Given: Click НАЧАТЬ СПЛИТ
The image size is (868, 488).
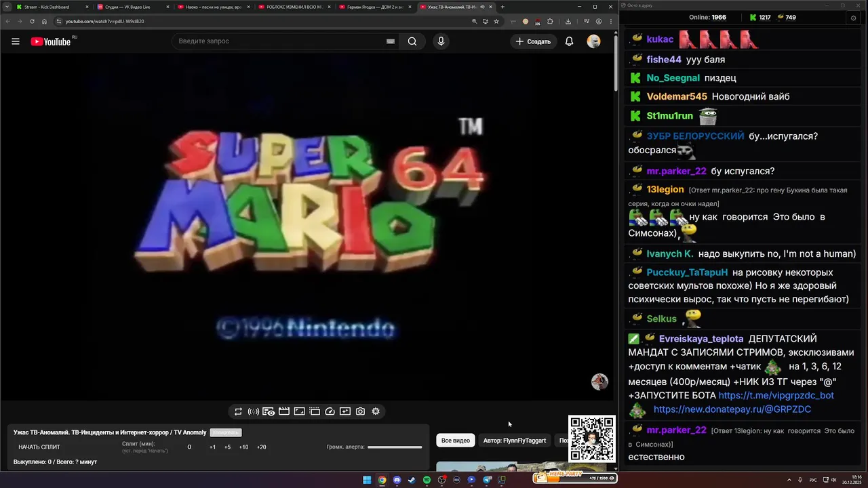Looking at the screenshot, I should pos(39,447).
